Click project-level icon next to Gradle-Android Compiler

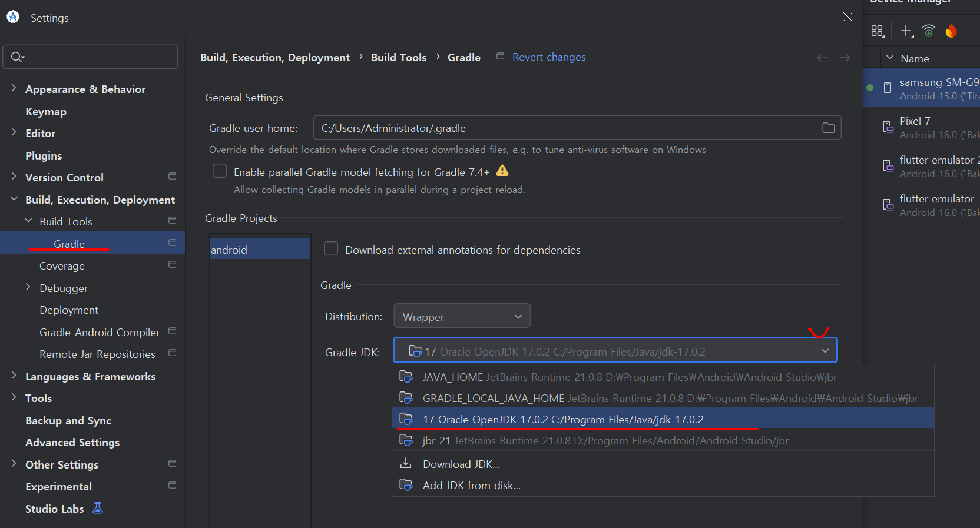point(172,331)
